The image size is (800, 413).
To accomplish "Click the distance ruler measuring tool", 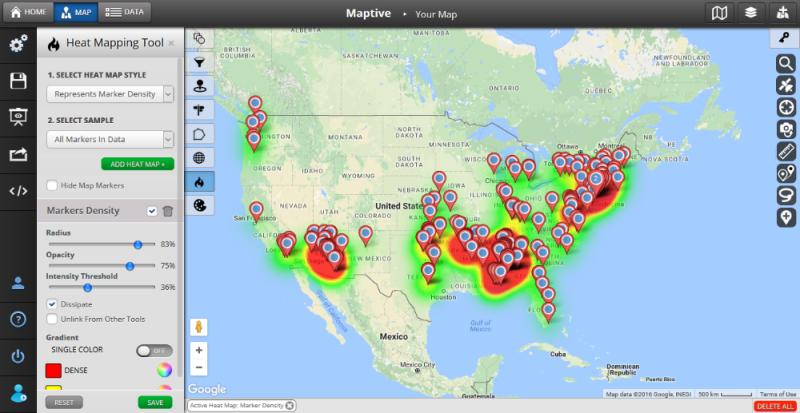I will 785,151.
